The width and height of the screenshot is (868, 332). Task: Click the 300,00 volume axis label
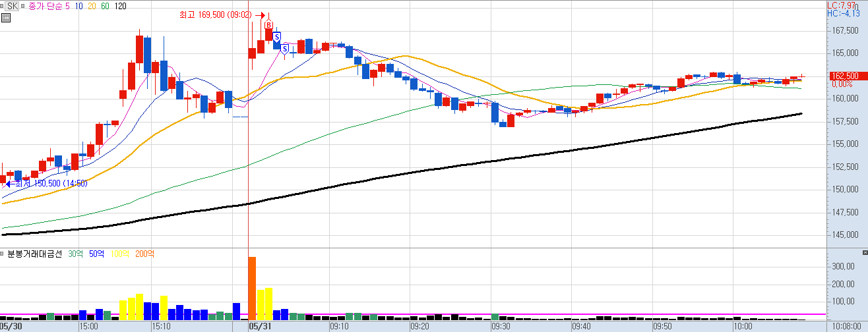coord(843,267)
